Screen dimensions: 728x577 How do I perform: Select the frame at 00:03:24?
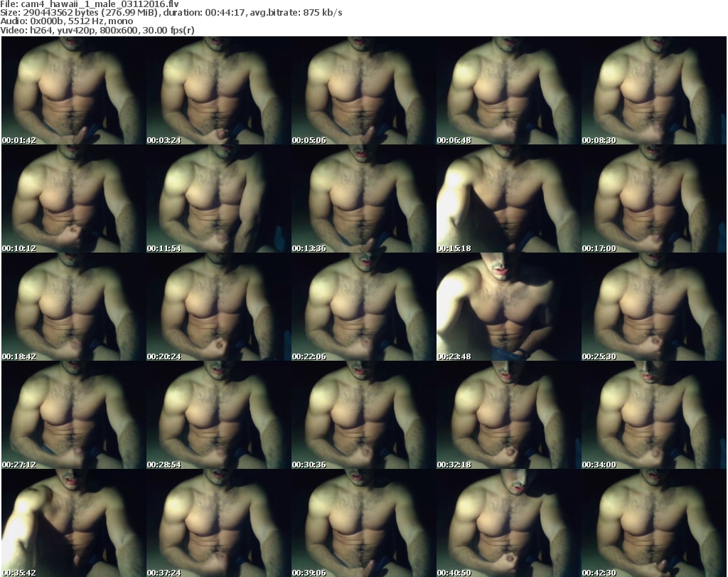218,90
